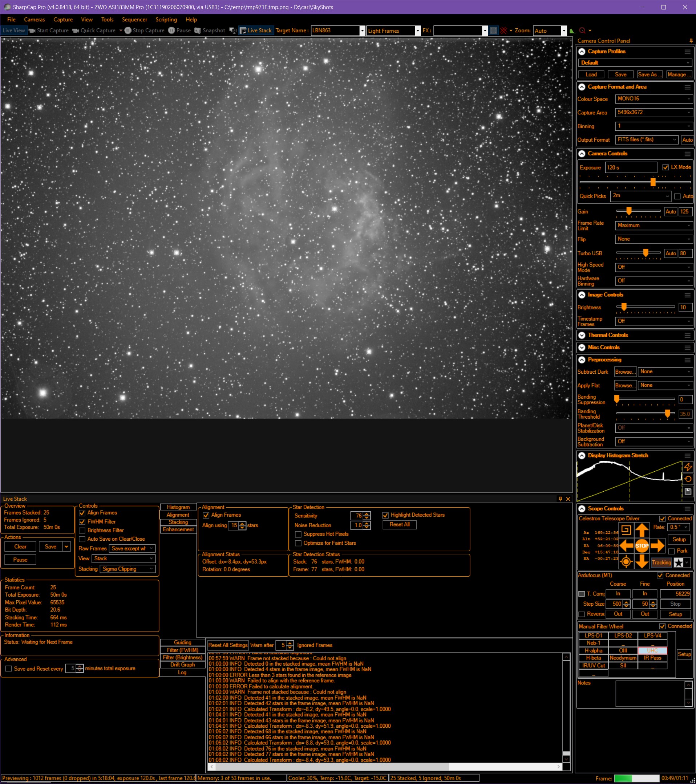
Task: Click Stop Capture toolbar button
Action: point(144,31)
